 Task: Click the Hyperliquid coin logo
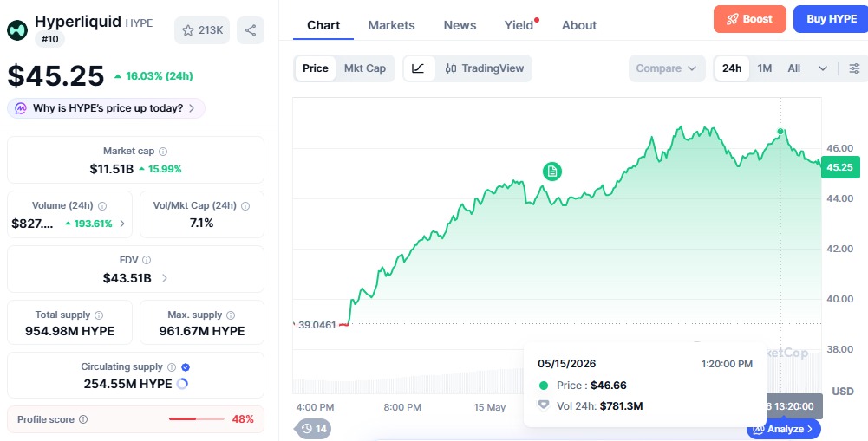pyautogui.click(x=17, y=29)
